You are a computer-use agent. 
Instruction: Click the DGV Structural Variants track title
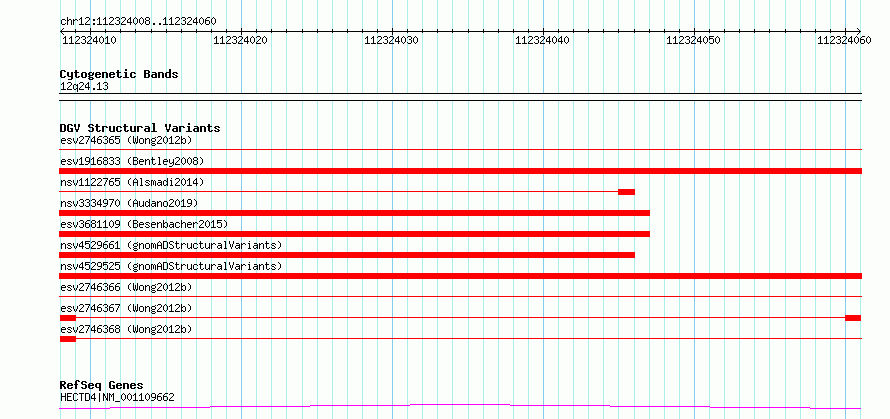coord(140,128)
